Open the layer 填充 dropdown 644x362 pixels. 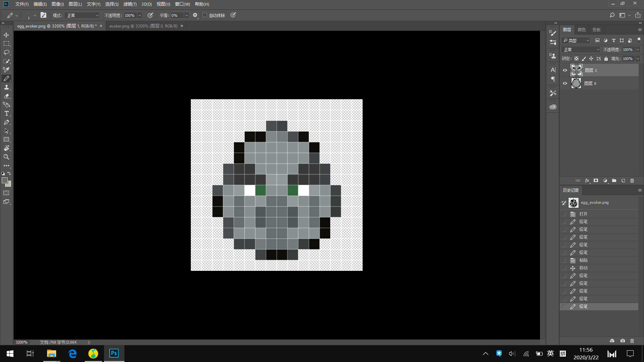(638, 59)
